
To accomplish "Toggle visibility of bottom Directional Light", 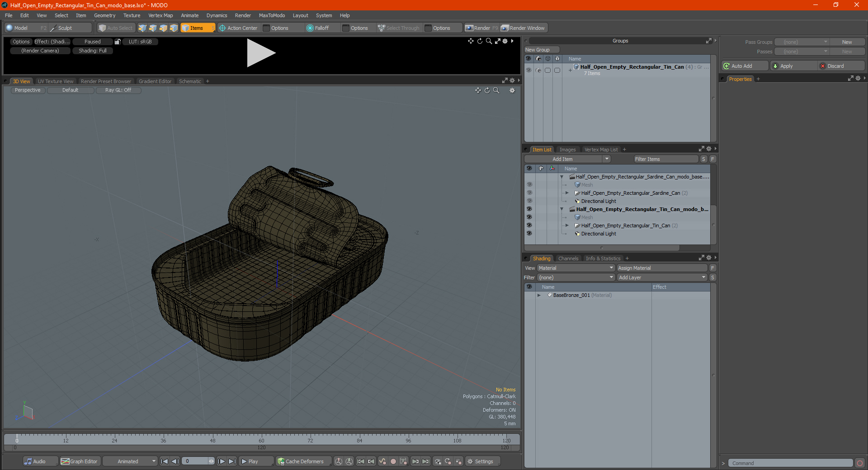I will coord(529,234).
